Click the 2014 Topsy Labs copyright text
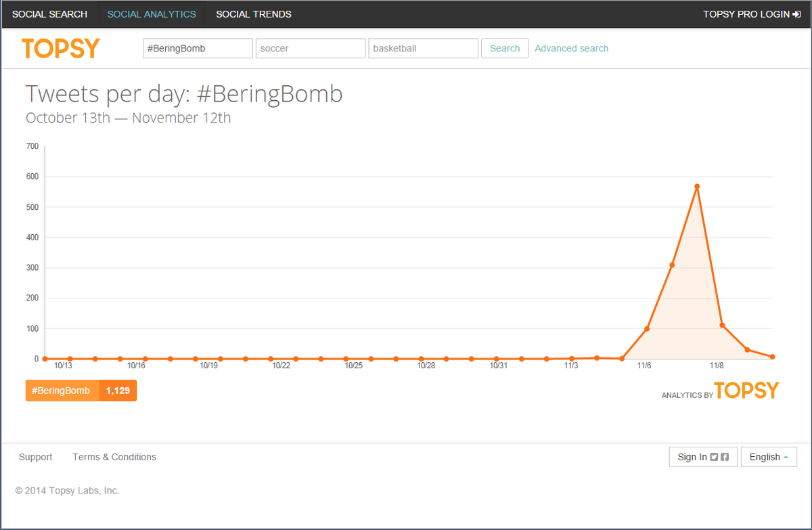This screenshot has height=530, width=812. pyautogui.click(x=67, y=491)
